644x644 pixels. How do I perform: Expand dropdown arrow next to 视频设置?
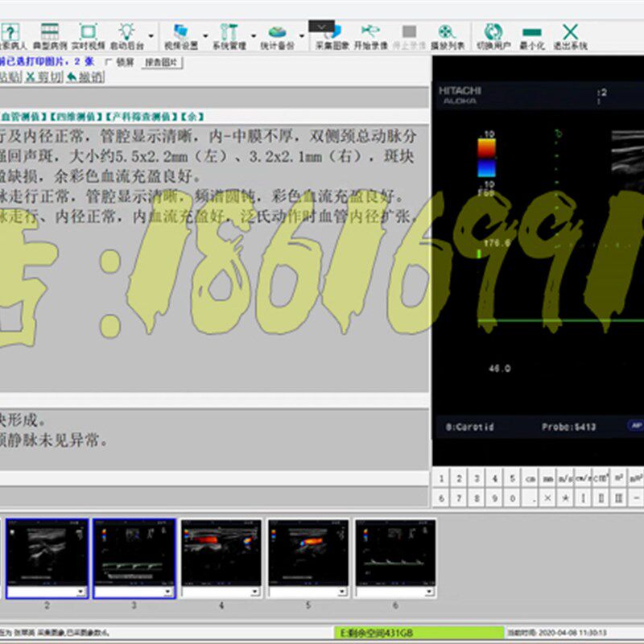[206, 36]
